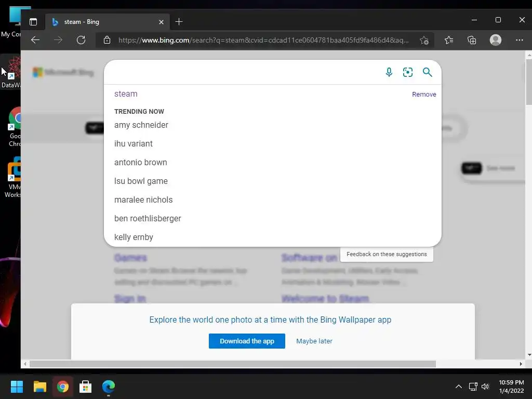Open Google Chrome from taskbar
The width and height of the screenshot is (532, 399).
62,387
